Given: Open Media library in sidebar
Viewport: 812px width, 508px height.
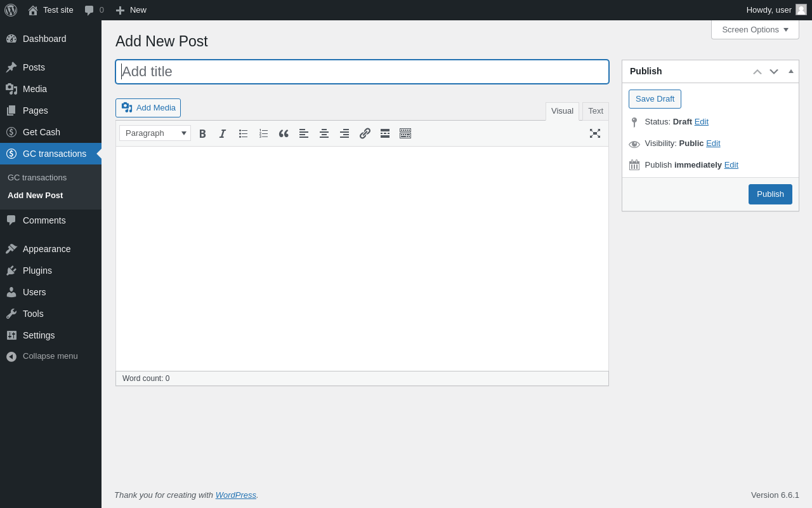Looking at the screenshot, I should [x=51, y=89].
